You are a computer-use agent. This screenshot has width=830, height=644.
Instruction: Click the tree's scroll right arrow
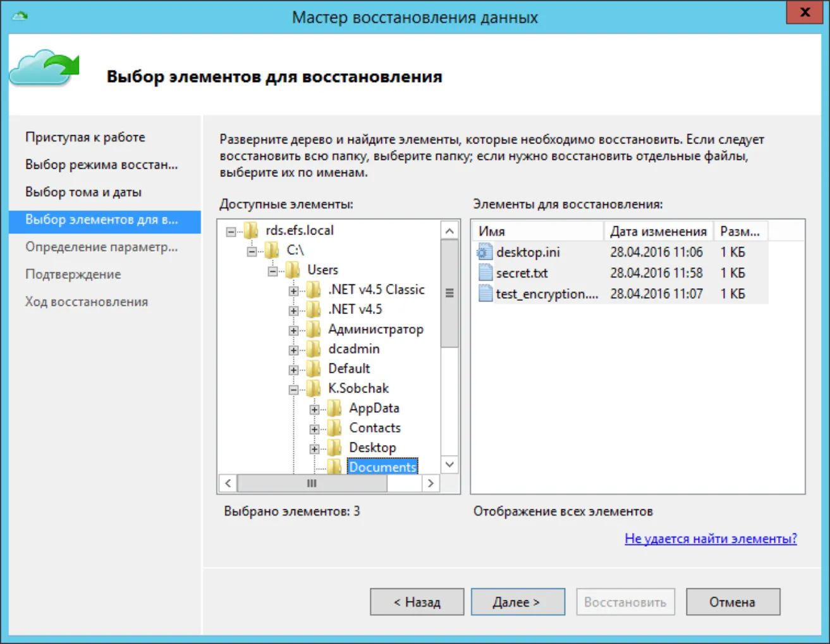(431, 483)
